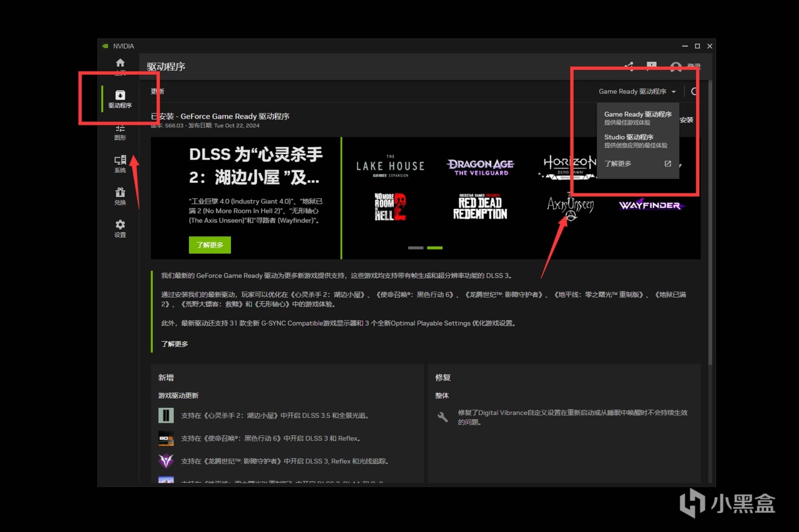Click the Digital Vibrance fix description
799x532 pixels.
(x=572, y=417)
